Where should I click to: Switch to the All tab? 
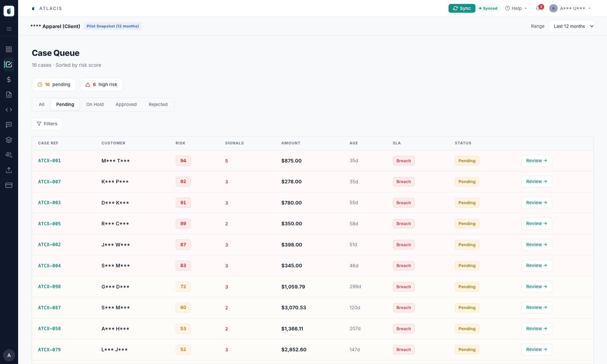41,105
